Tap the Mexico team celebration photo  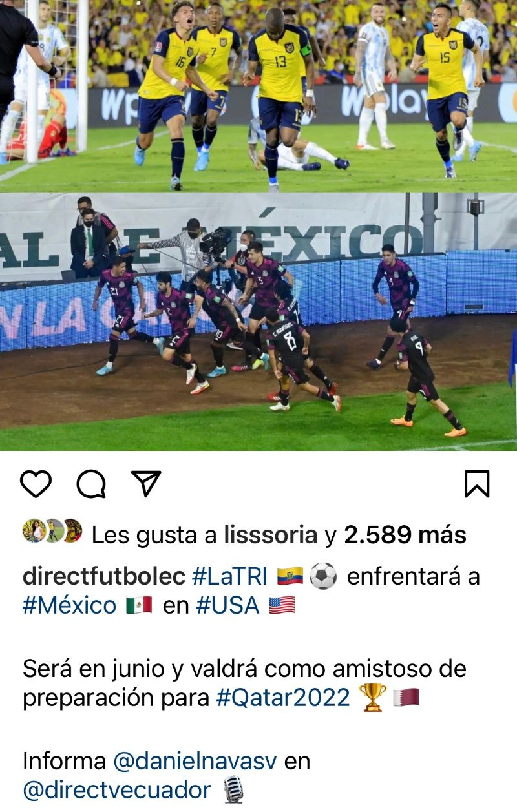pos(258,321)
